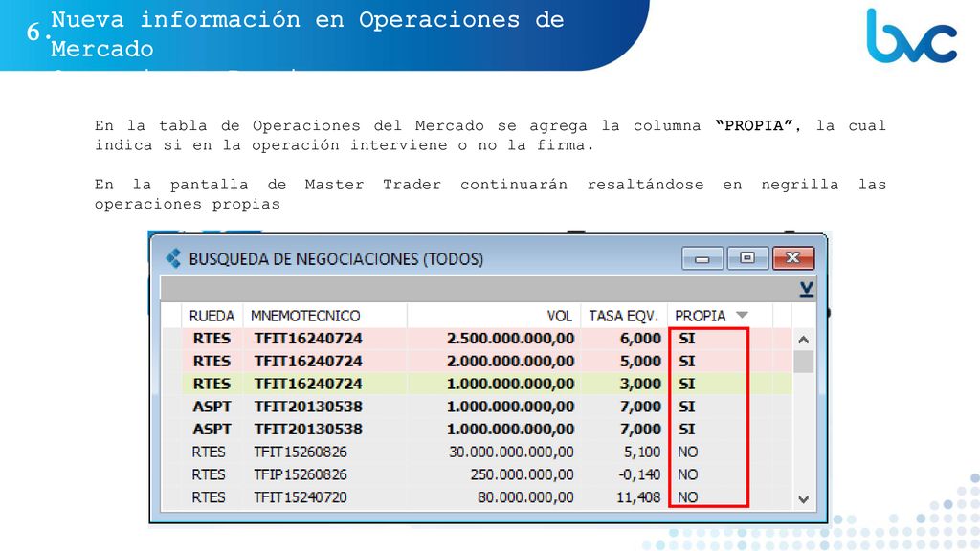This screenshot has height=551, width=980.
Task: Sort by the MNEMOTECNICO column header
Action: tap(325, 316)
